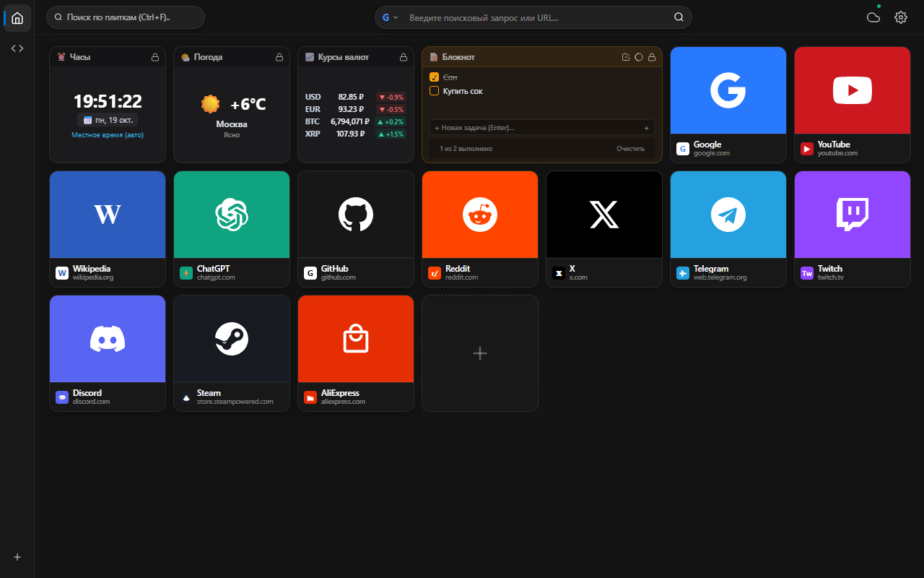Open the YouTube tile
The image size is (924, 578).
tap(853, 105)
